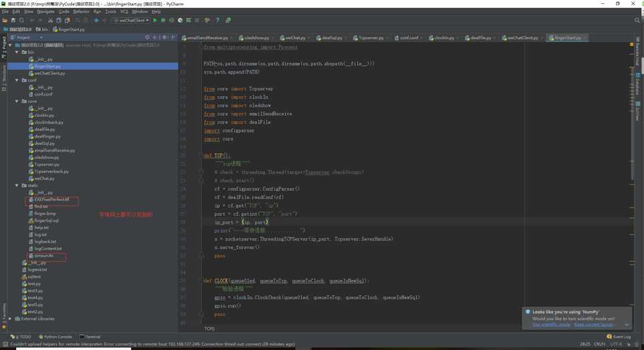Open the Terminal tool window
This screenshot has width=644, height=350.
[x=90, y=337]
